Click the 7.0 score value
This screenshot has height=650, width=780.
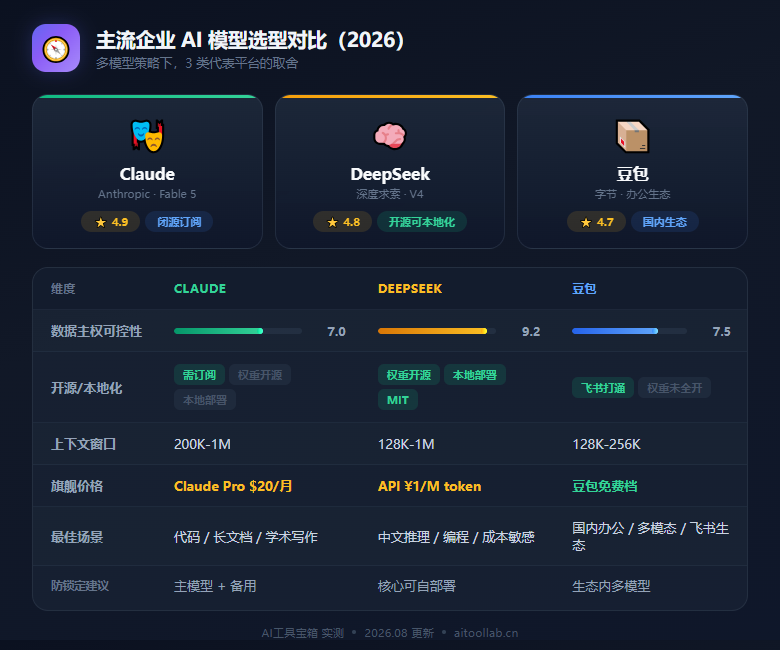pos(336,331)
